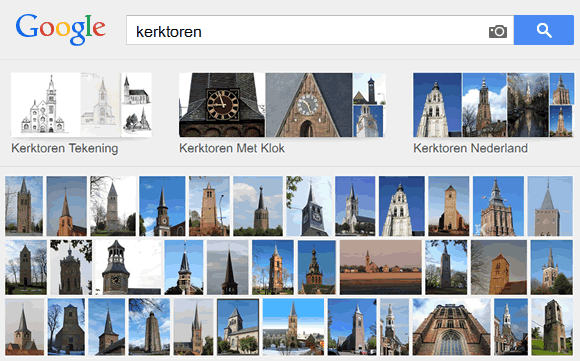Viewport: 580px width, 361px height.
Task: Click the blue magnifier search button
Action: click(x=544, y=30)
